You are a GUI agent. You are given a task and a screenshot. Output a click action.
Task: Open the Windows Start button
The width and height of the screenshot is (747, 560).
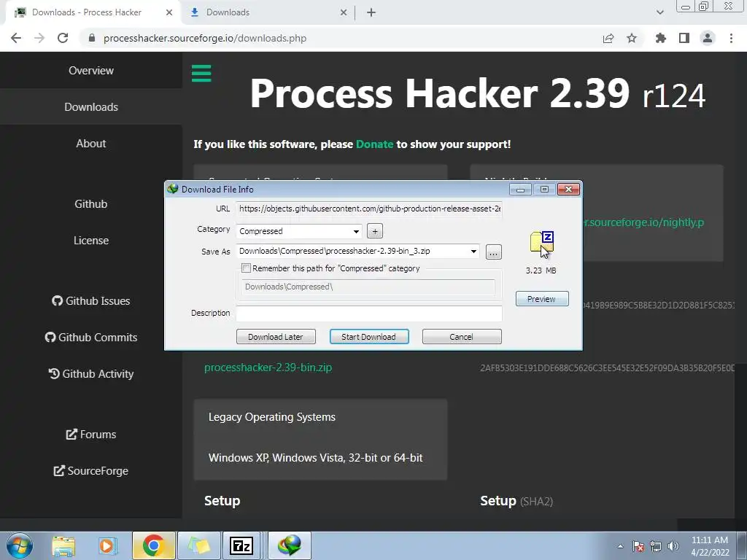click(x=20, y=545)
